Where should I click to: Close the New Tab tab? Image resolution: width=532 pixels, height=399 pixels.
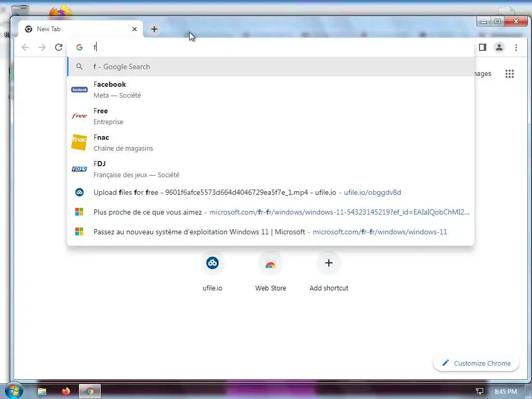pyautogui.click(x=135, y=29)
